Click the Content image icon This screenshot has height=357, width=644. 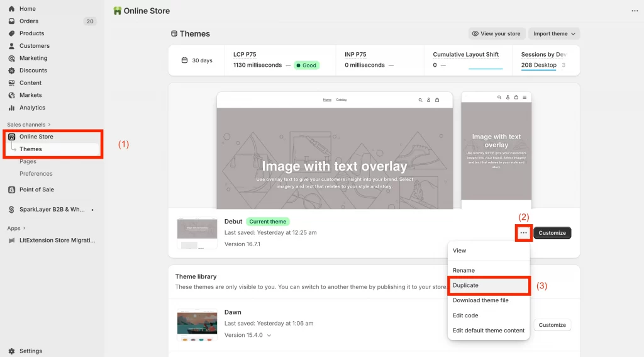(11, 82)
